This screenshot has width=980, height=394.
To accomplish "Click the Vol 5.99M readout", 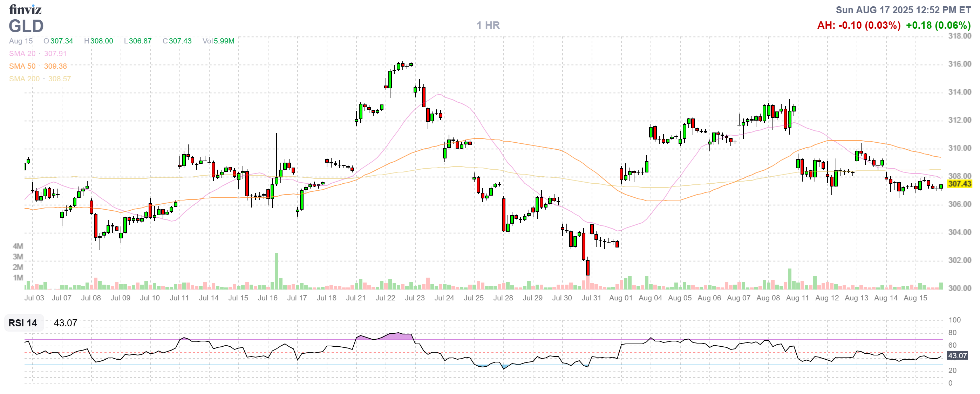I will pyautogui.click(x=218, y=41).
